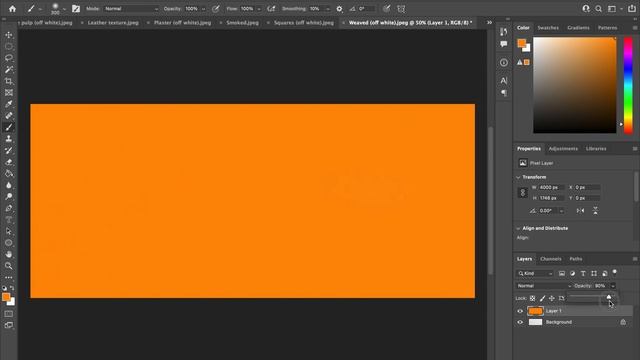
Task: Select the Lasso tool
Action: [9, 58]
